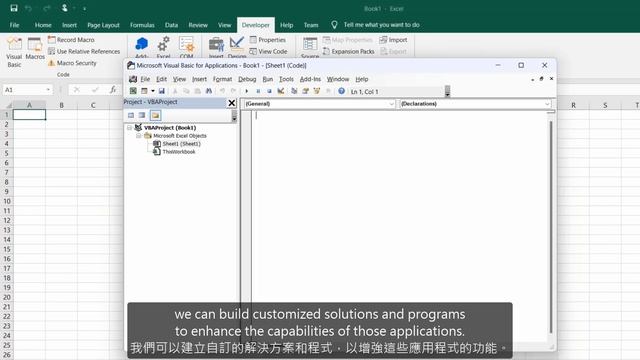The image size is (640, 360).
Task: Open VBA editor Add-Ins menu
Action: click(310, 79)
